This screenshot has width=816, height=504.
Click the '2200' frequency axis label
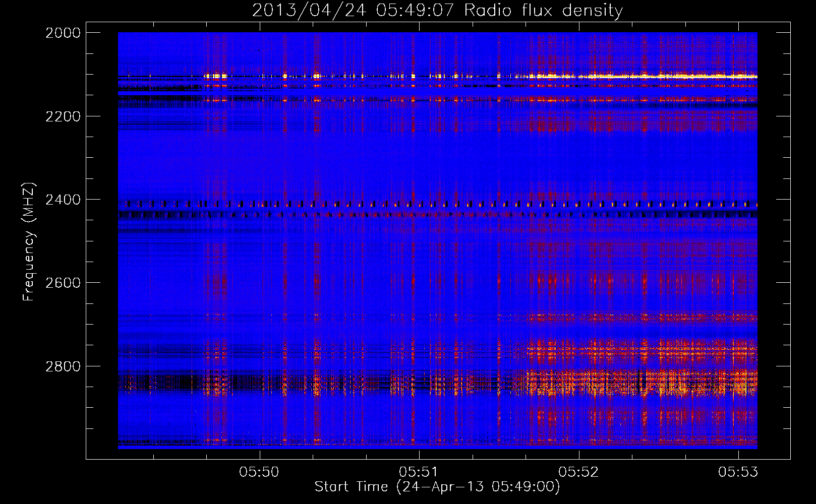pyautogui.click(x=63, y=116)
